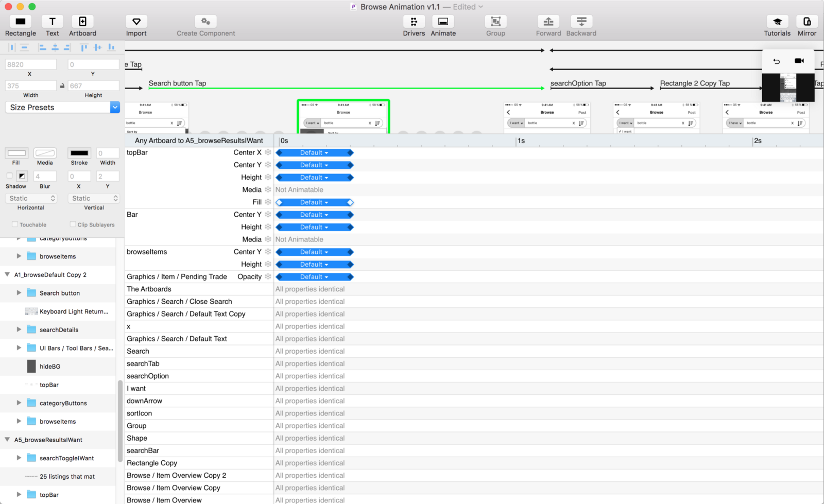Enable the Touchable checkbox
Screen dimensions: 824x504
pyautogui.click(x=15, y=224)
